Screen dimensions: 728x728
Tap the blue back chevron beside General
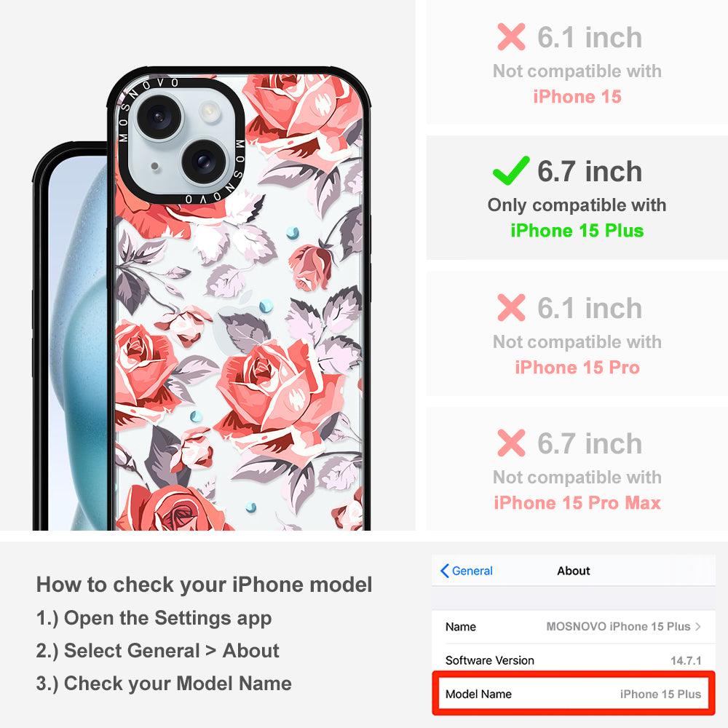tap(444, 571)
